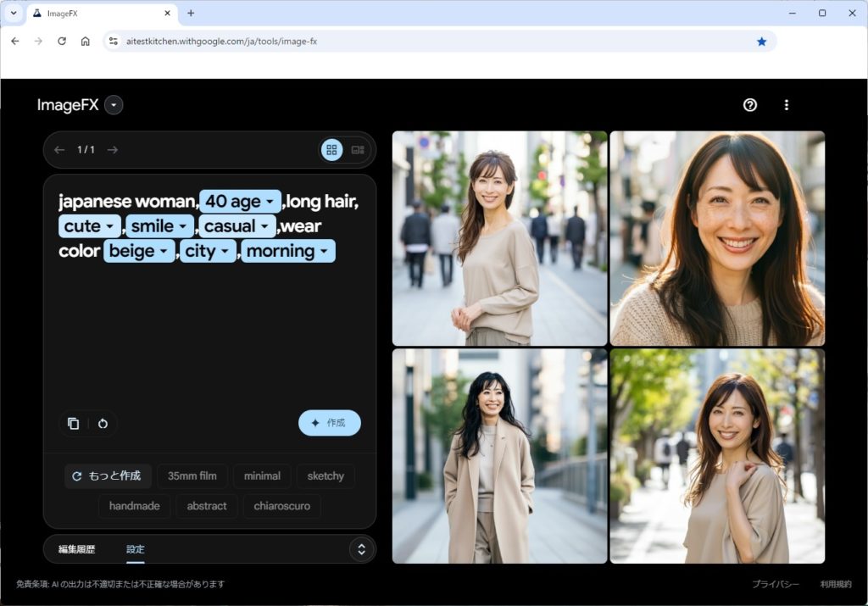Open the woman in beige coat thumbnail

499,456
